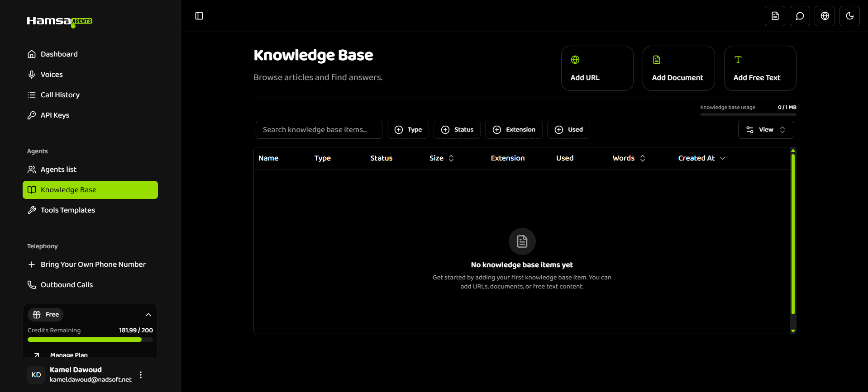
Task: Toggle dark mode moon icon
Action: coord(849,16)
